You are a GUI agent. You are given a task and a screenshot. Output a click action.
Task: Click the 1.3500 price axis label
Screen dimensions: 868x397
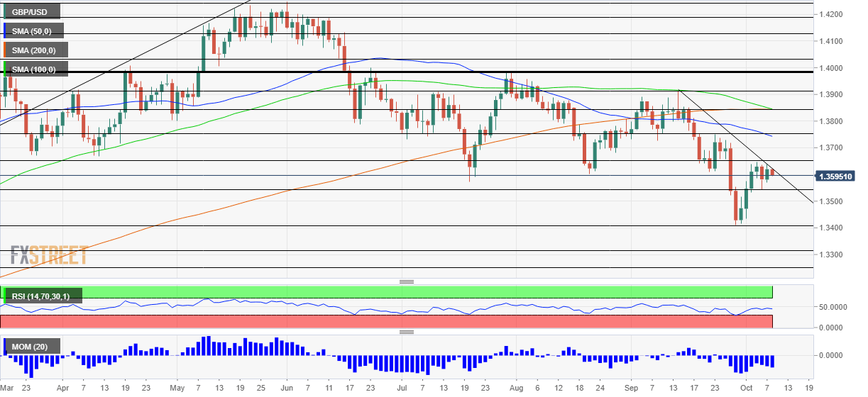(x=830, y=201)
